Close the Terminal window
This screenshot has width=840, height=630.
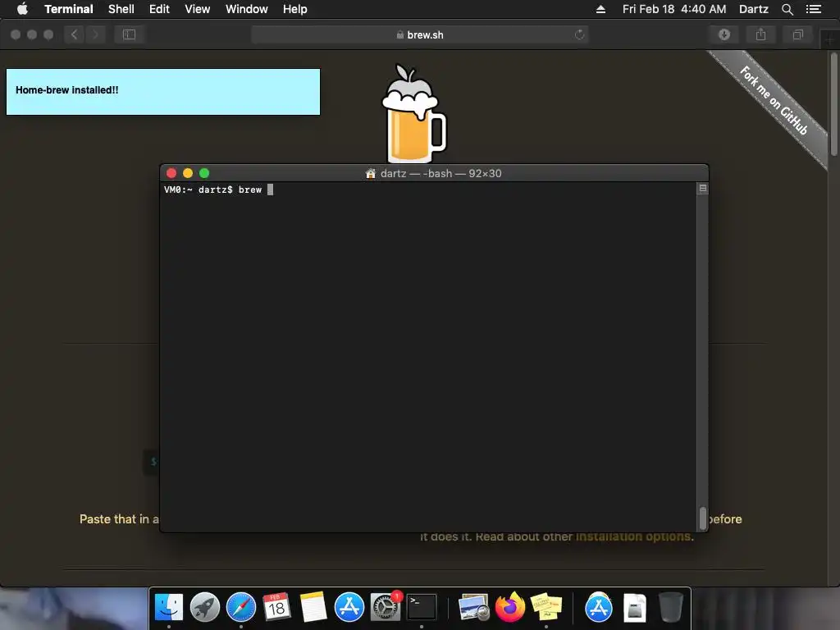[x=171, y=173]
